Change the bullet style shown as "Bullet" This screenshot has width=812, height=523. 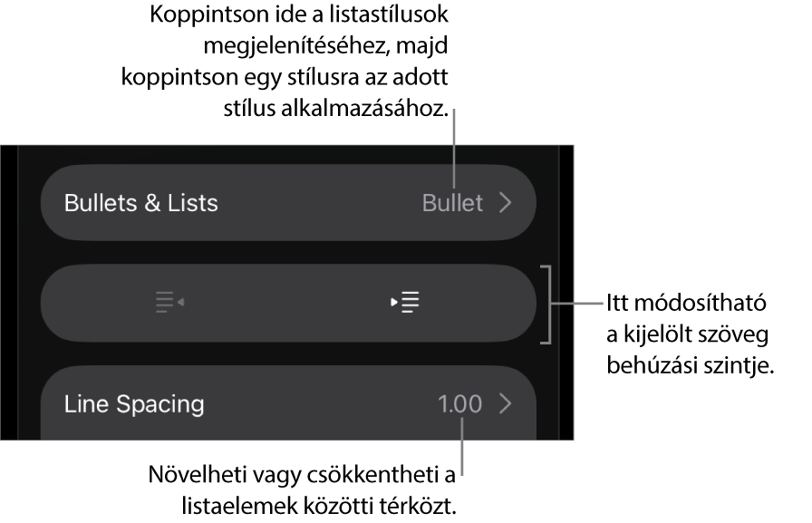(x=452, y=203)
